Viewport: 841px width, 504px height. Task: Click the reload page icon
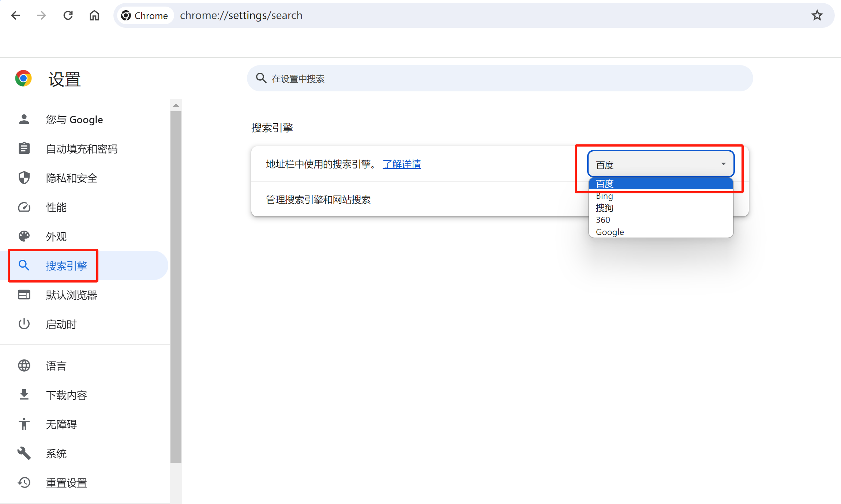[68, 15]
